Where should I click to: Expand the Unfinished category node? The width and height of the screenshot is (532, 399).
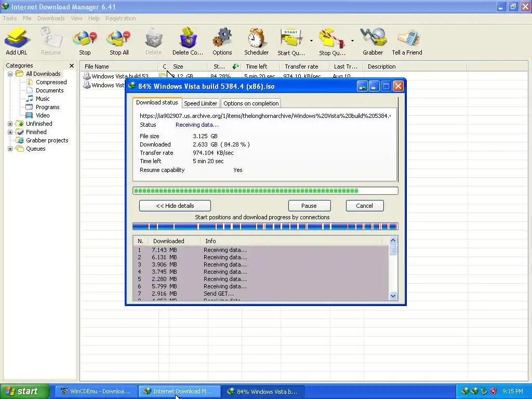click(10, 124)
